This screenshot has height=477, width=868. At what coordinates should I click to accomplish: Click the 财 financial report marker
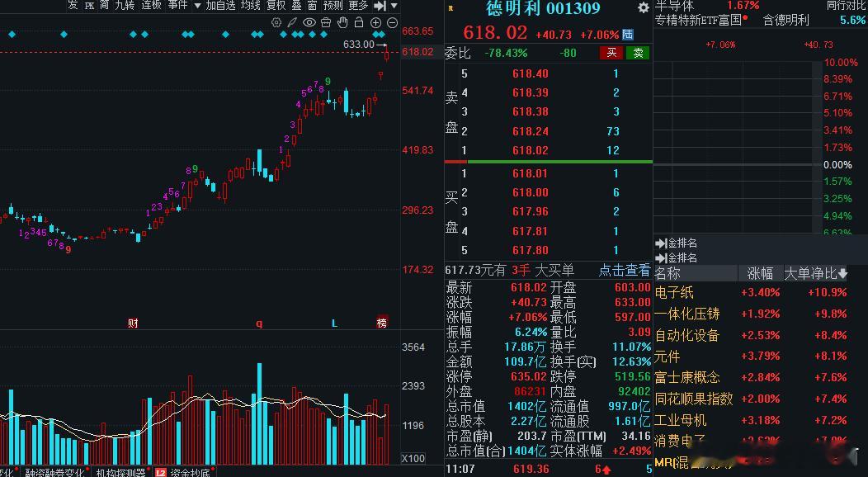[133, 324]
